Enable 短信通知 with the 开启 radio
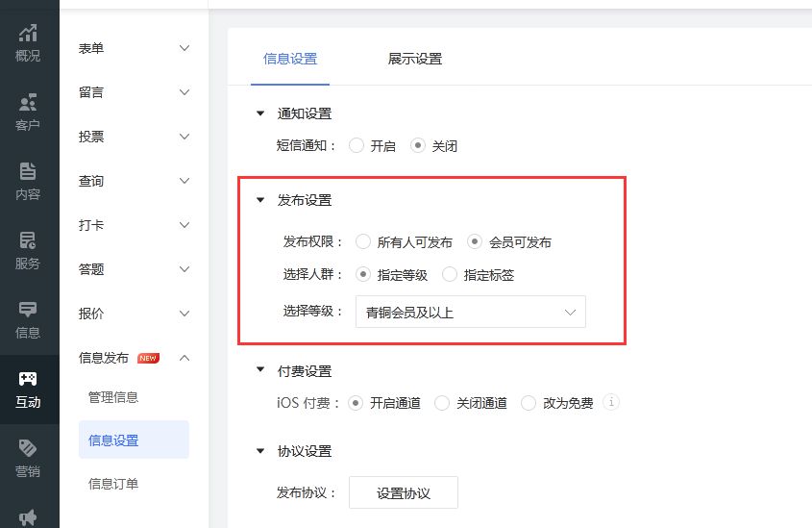 [357, 145]
